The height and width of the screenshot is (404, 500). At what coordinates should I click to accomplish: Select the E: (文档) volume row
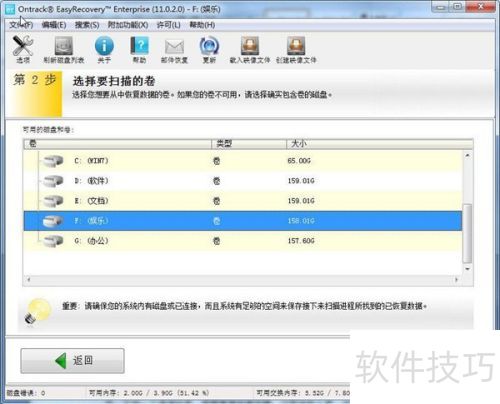click(x=243, y=201)
